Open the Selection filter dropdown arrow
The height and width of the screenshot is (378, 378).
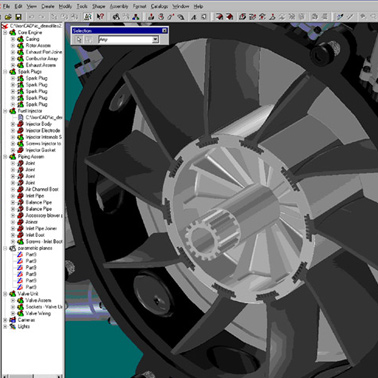155,40
